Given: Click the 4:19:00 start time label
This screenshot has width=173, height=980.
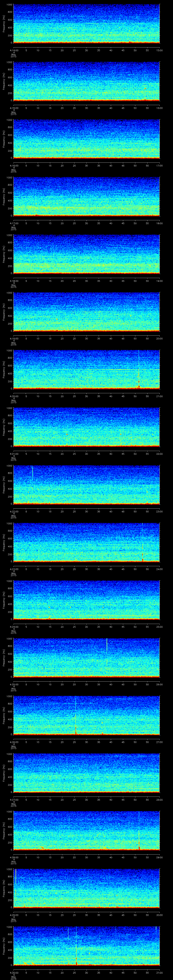Looking at the screenshot, I should 14,339.
